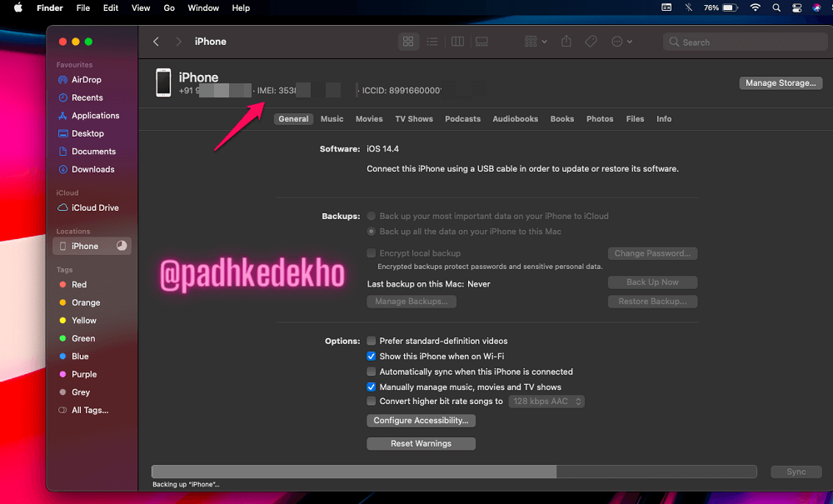The width and height of the screenshot is (833, 504).
Task: Click the Manage Backups… button
Action: coord(412,301)
